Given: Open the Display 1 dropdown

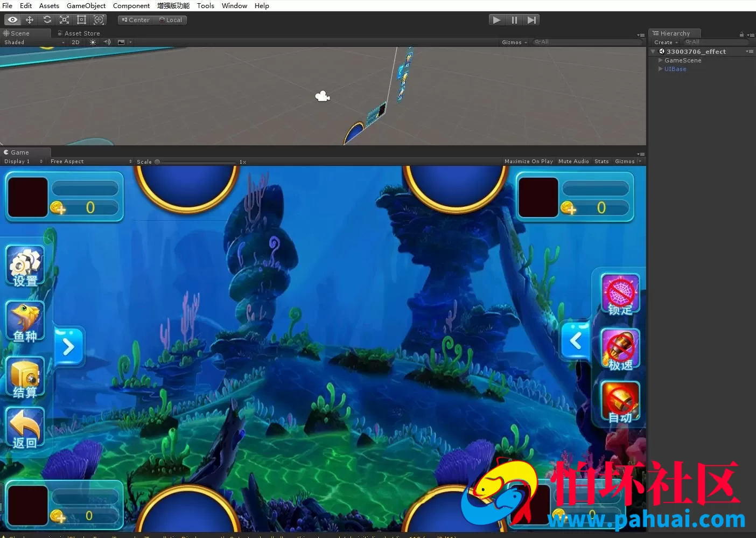Looking at the screenshot, I should 23,162.
